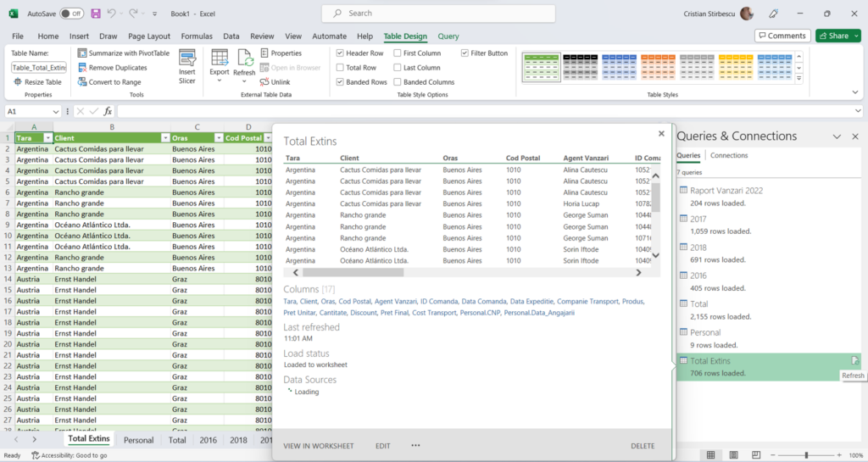Close the Total Extins preview popup
Viewport: 868px width, 462px height.
tap(661, 133)
